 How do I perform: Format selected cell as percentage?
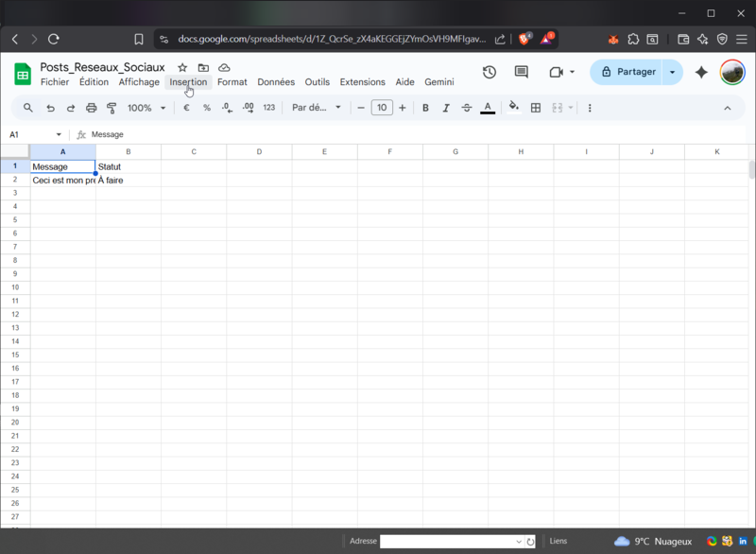tap(206, 108)
